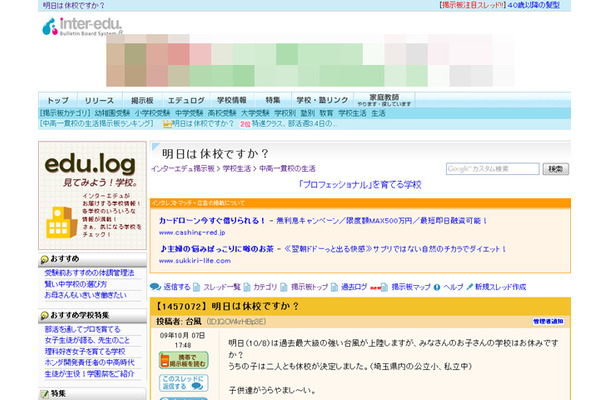This screenshot has height=400, width=610.
Task: Click the reply speech-bubble icon beside 返信する
Action: [155, 287]
